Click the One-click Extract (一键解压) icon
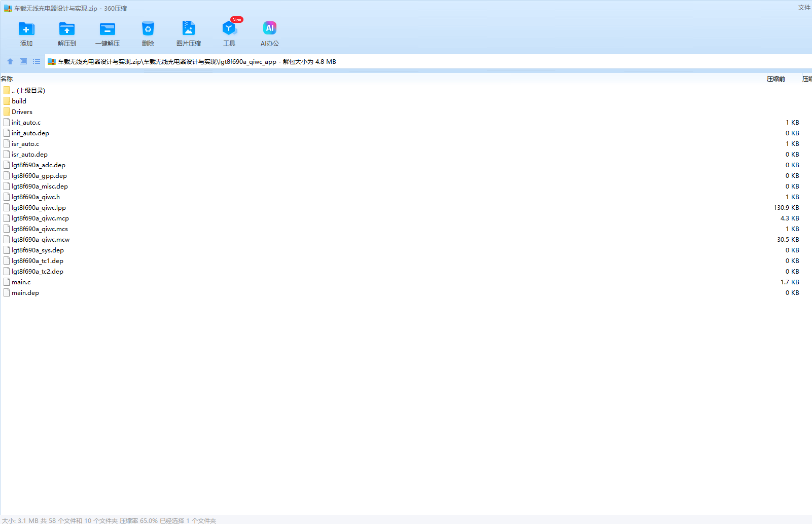The image size is (812, 524). 108,29
